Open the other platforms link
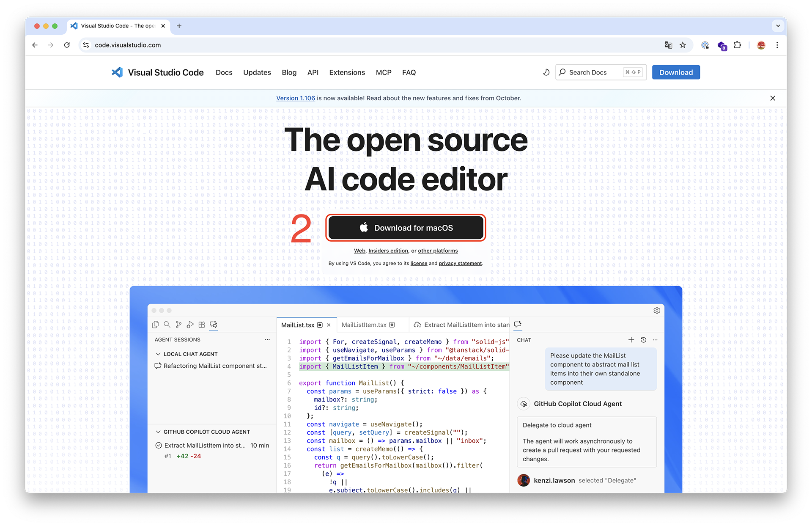The height and width of the screenshot is (526, 812). point(438,251)
